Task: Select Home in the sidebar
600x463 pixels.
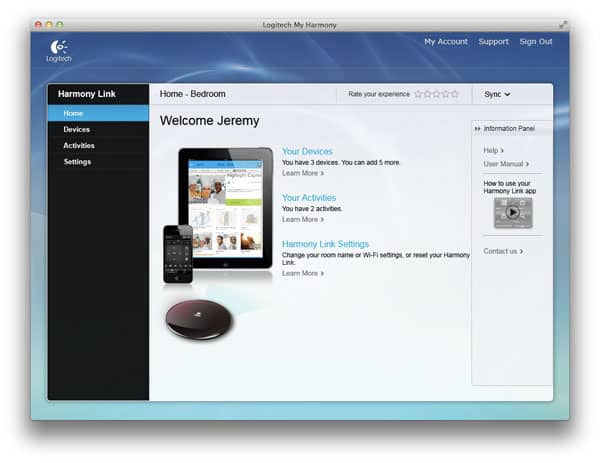Action: tap(98, 113)
